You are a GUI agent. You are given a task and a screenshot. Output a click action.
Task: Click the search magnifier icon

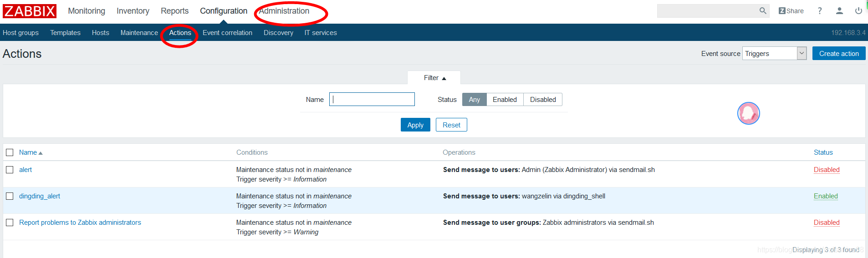[763, 11]
